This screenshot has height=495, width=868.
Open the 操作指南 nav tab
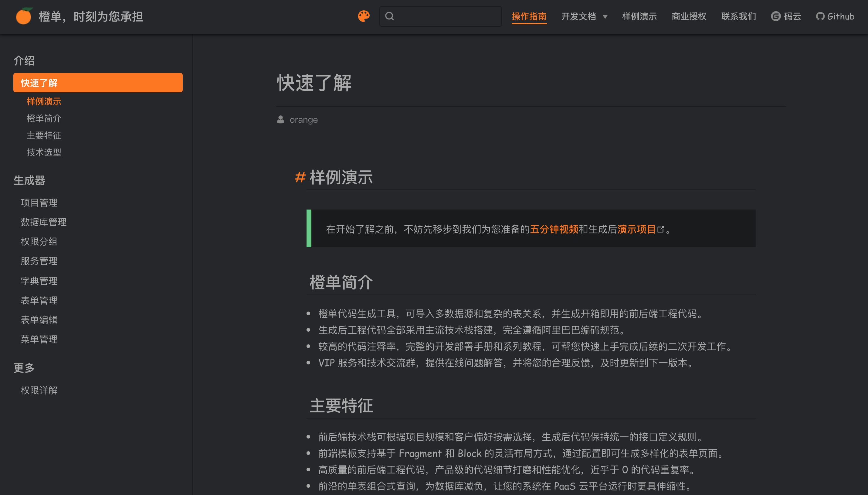529,16
